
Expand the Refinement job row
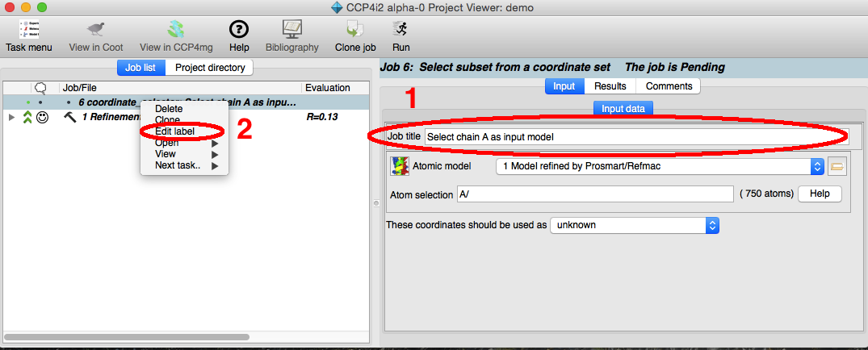pos(11,118)
